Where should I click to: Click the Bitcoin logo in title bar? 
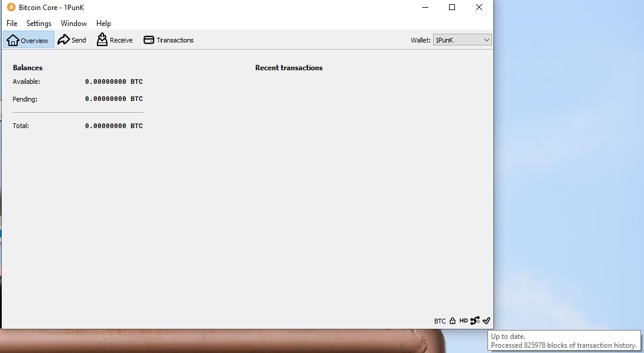coord(11,8)
